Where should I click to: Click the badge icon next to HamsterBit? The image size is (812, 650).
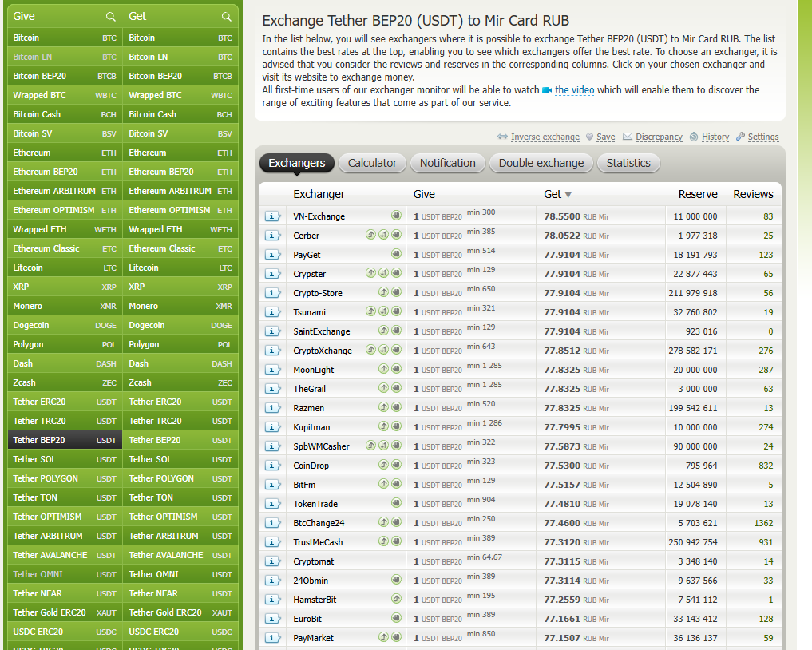pos(396,599)
